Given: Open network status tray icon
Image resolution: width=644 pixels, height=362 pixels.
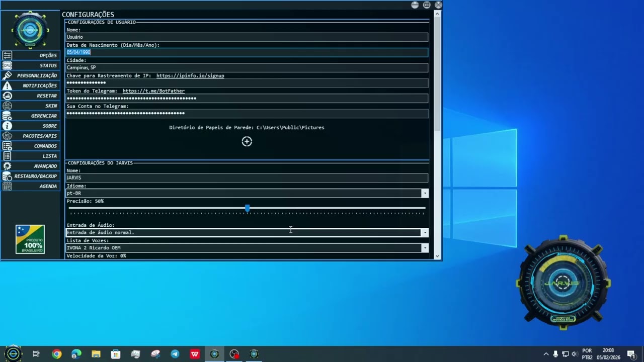Looking at the screenshot, I should 565,354.
